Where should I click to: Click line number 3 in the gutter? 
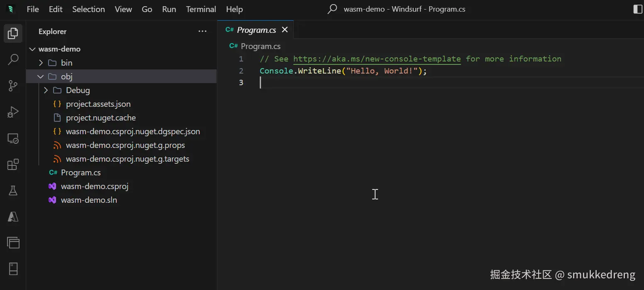(x=241, y=83)
